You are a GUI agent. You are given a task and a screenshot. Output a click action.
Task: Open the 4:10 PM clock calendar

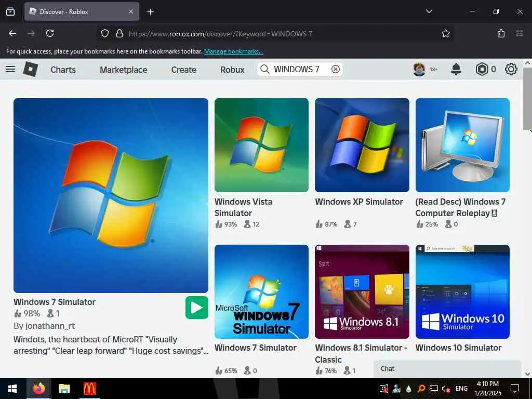(x=487, y=389)
